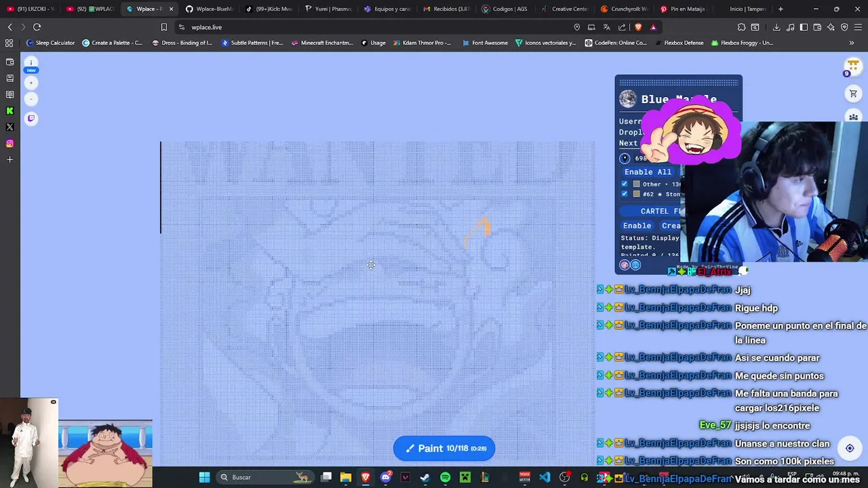The width and height of the screenshot is (868, 488).
Task: Open the sidebar workspaces grid icon
Action: (x=9, y=43)
